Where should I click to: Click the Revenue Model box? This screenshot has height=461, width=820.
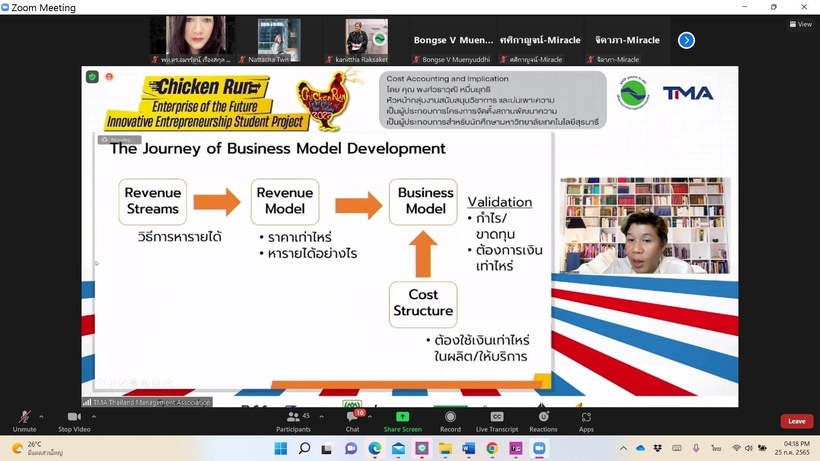[284, 201]
